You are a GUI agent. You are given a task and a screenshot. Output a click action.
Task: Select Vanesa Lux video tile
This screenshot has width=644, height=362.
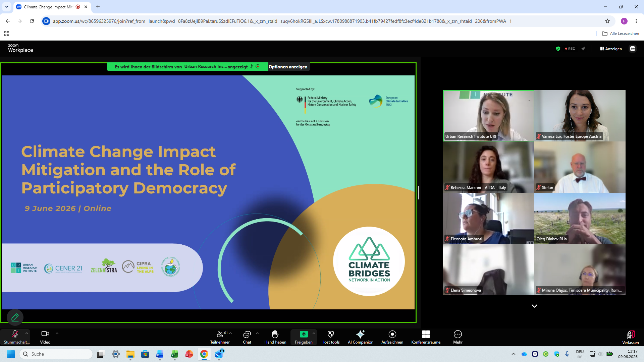(580, 116)
